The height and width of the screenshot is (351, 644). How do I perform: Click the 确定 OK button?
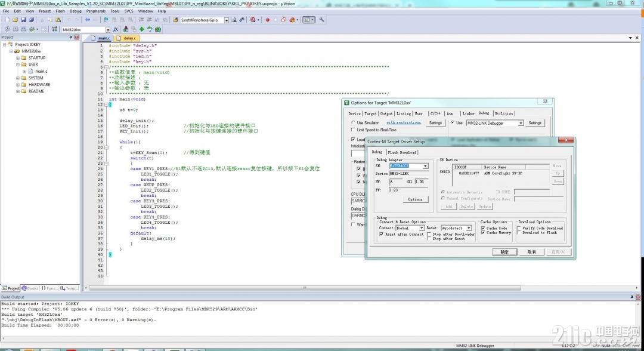pos(504,252)
